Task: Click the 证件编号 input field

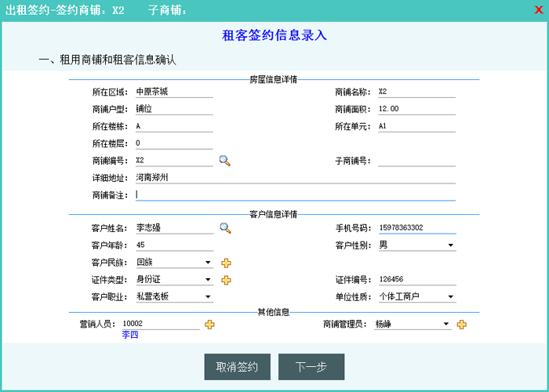Action: point(416,279)
